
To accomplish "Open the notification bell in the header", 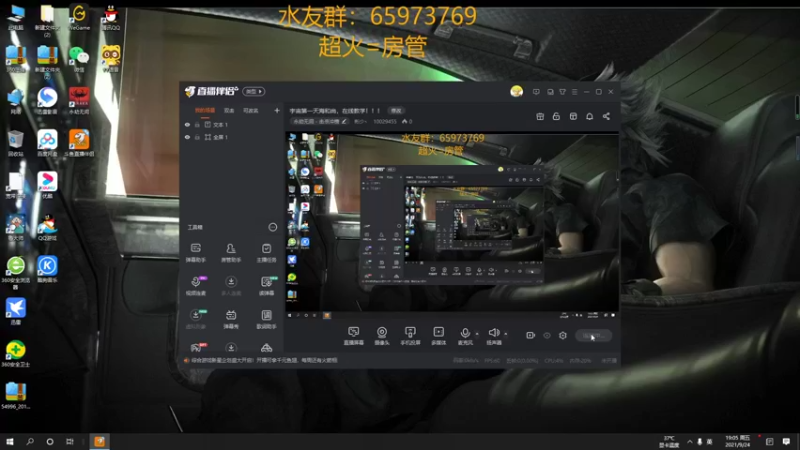I will pos(589,116).
